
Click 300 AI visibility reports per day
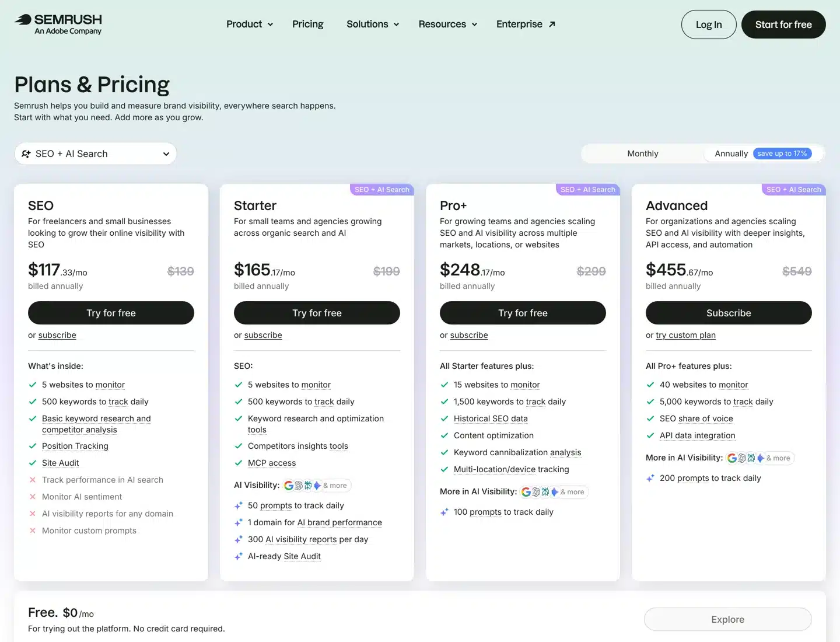click(x=308, y=539)
